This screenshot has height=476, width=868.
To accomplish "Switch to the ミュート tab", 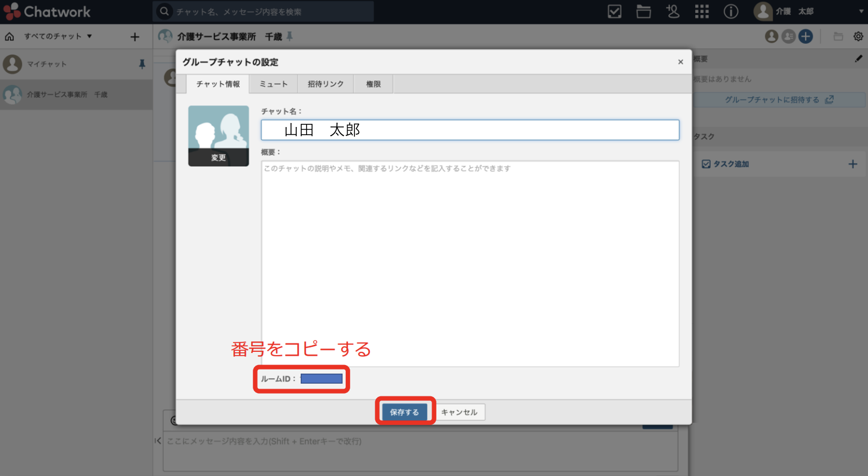I will point(273,84).
